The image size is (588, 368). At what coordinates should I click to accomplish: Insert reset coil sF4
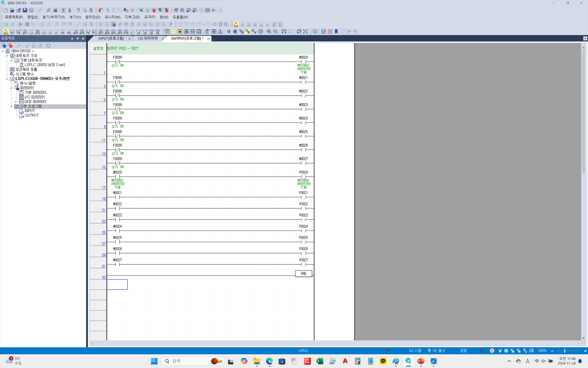coord(107,32)
